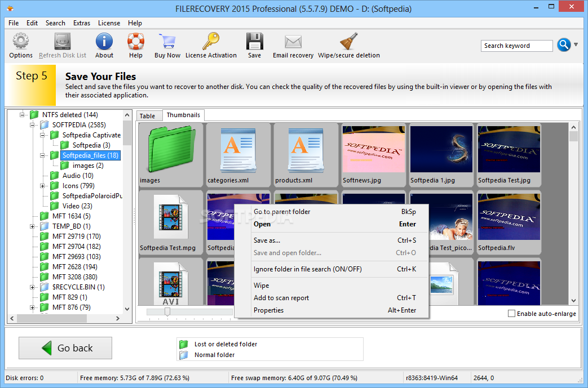The image size is (588, 388).
Task: Open the search options dropdown arrow
Action: 576,44
